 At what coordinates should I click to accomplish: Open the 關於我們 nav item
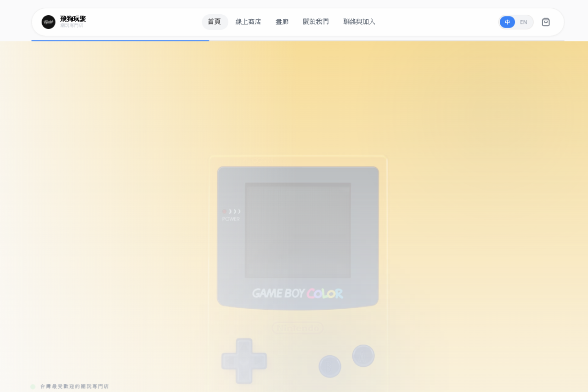316,22
